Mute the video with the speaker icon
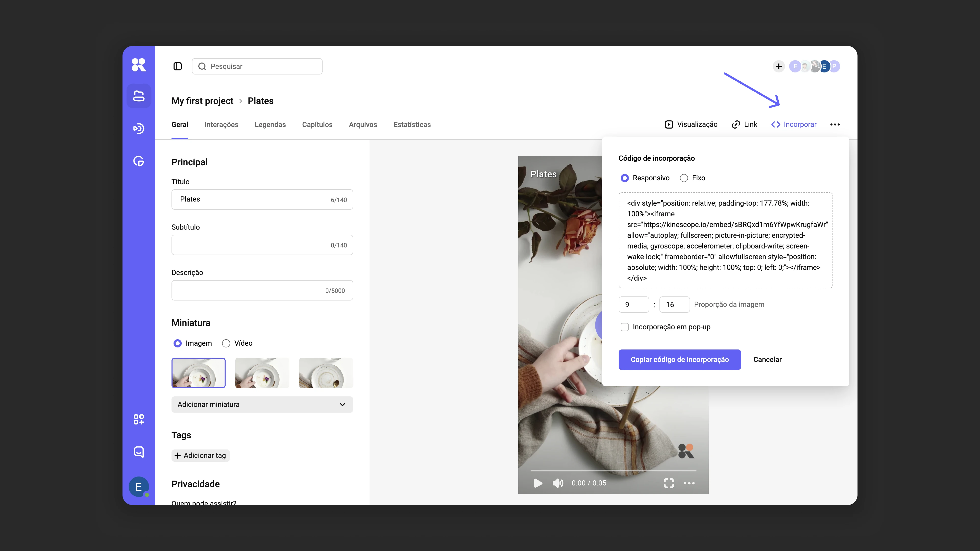The width and height of the screenshot is (980, 551). (558, 483)
